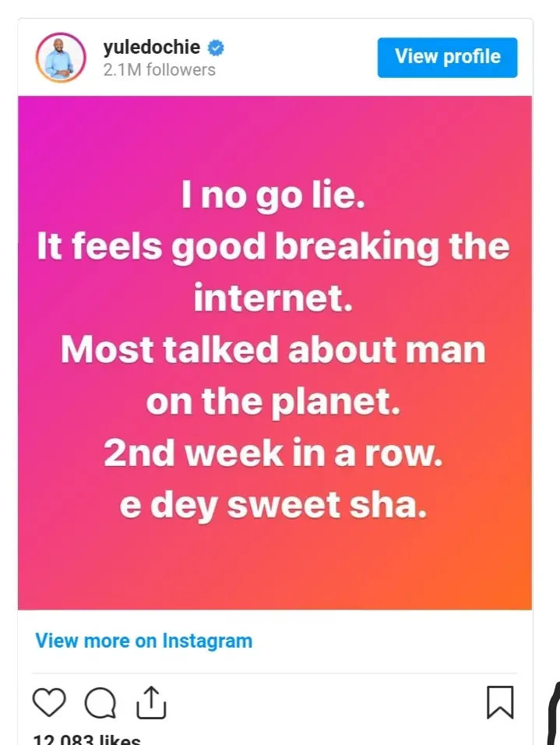Click the 2.1M followers count
Viewport: 560px width, 745px height.
coord(159,69)
